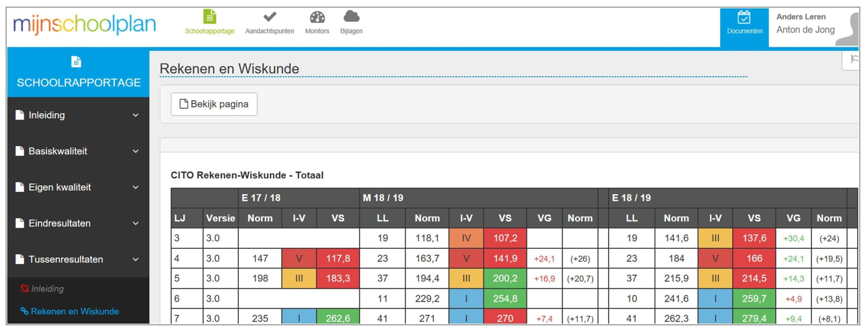Click the CITO Rekenen-Wiskunde - Totaal heading
The width and height of the screenshot is (868, 332).
tap(247, 175)
